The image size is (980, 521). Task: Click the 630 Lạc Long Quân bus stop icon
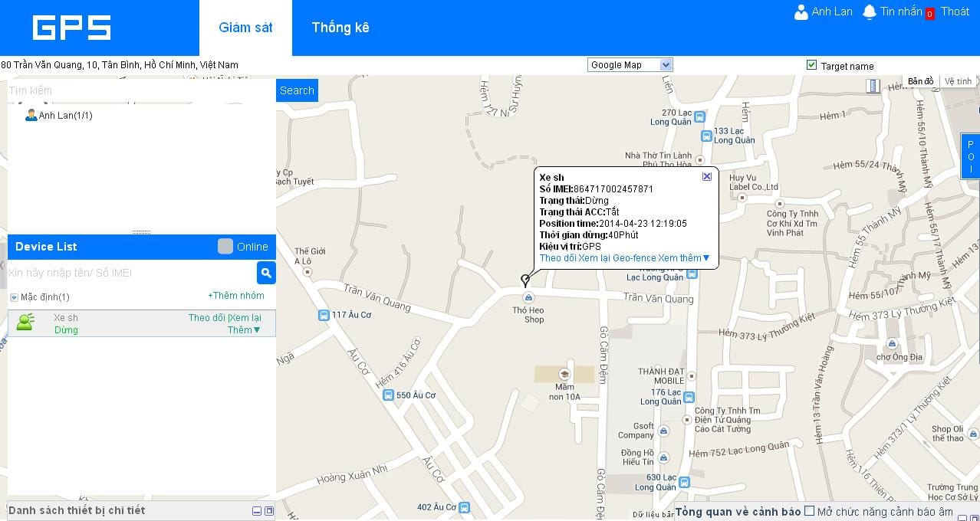pos(685,483)
